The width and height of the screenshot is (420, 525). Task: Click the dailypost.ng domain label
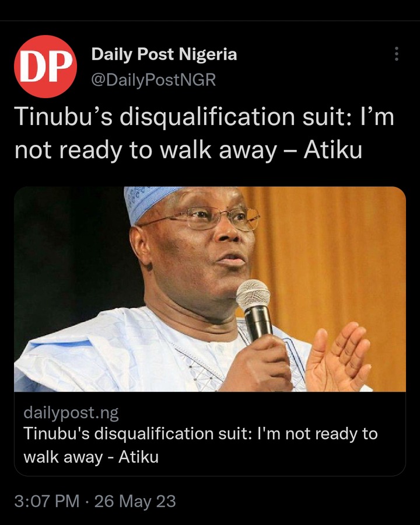coord(71,413)
